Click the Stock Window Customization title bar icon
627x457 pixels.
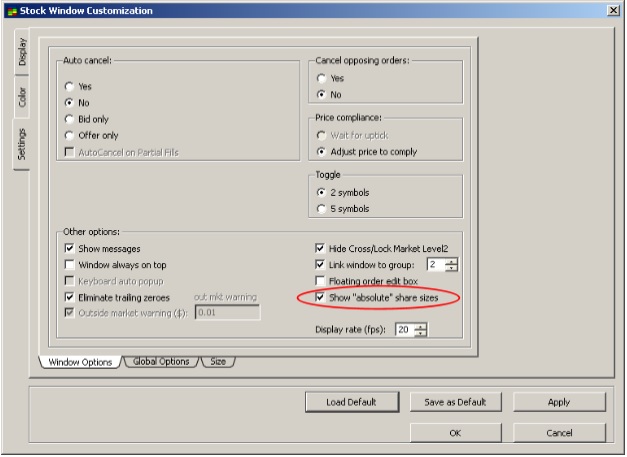pyautogui.click(x=11, y=10)
